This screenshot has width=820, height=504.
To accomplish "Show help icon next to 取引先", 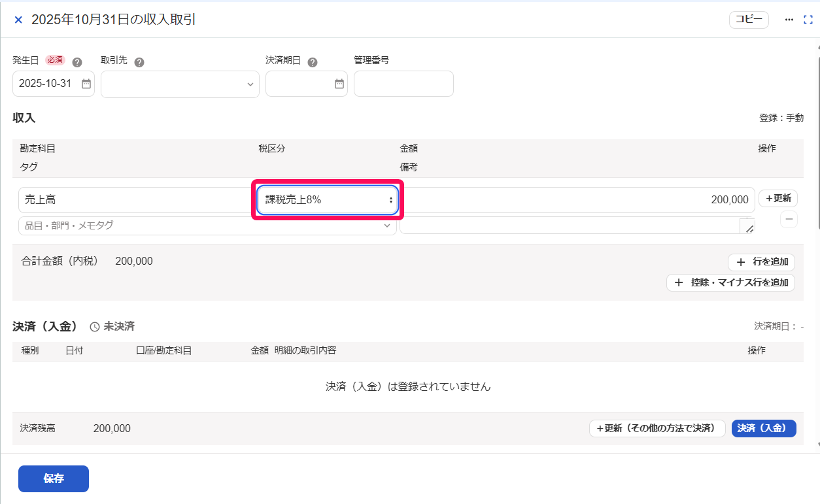I will (x=139, y=62).
